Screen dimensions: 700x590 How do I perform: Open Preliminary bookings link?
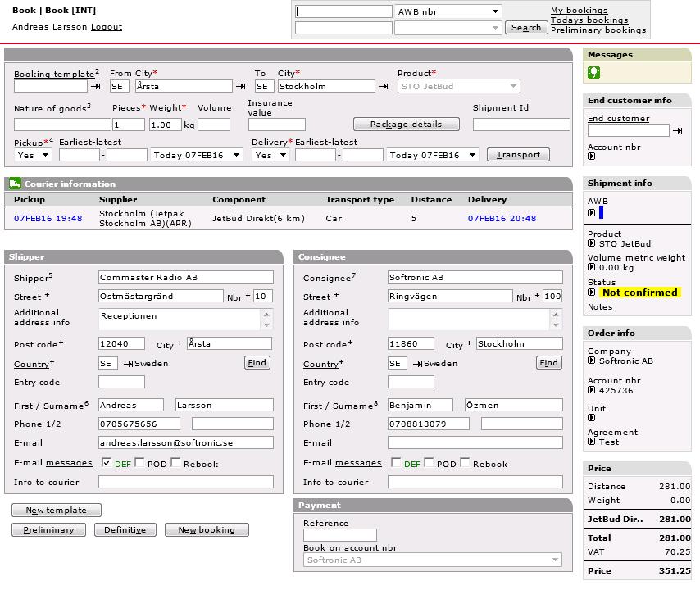598,29
